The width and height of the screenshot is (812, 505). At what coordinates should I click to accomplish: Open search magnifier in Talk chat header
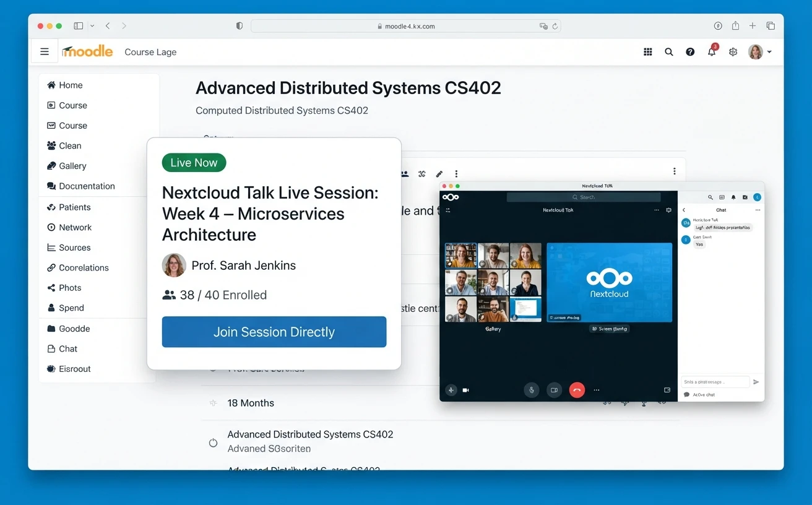coord(710,197)
